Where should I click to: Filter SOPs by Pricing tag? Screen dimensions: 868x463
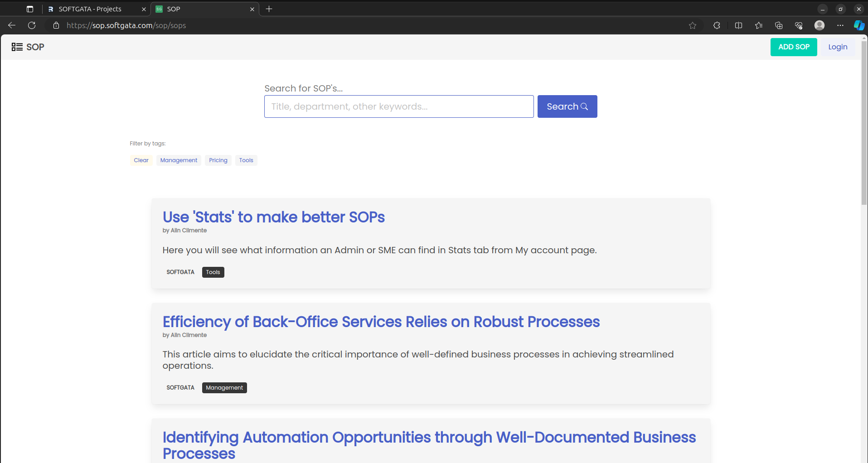tap(218, 160)
